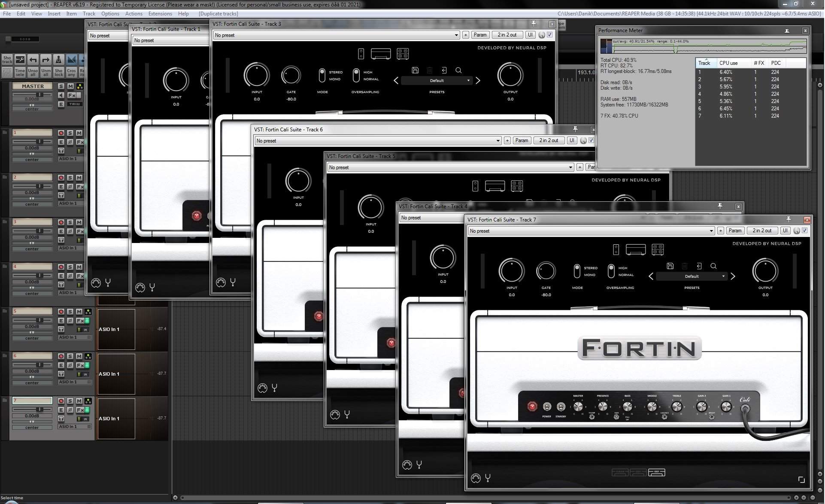825x504 pixels.
Task: Click the track 6 volume fader
Action: pos(39,365)
